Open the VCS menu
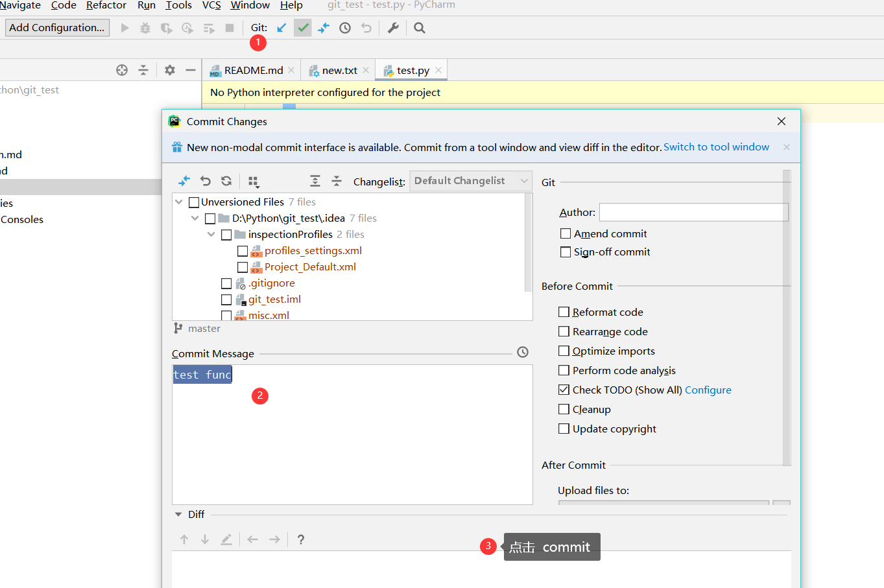The width and height of the screenshot is (884, 588). click(211, 5)
